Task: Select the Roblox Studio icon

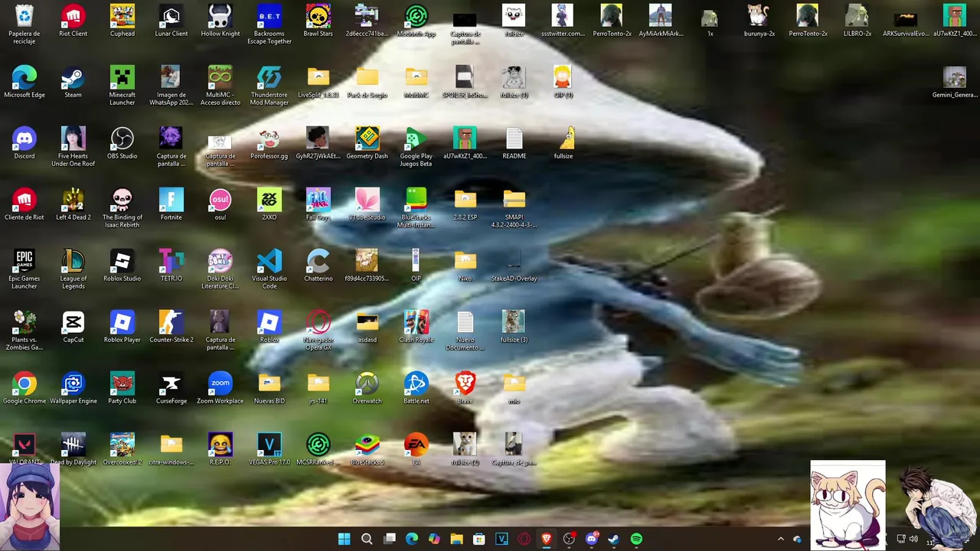Action: 122,266
